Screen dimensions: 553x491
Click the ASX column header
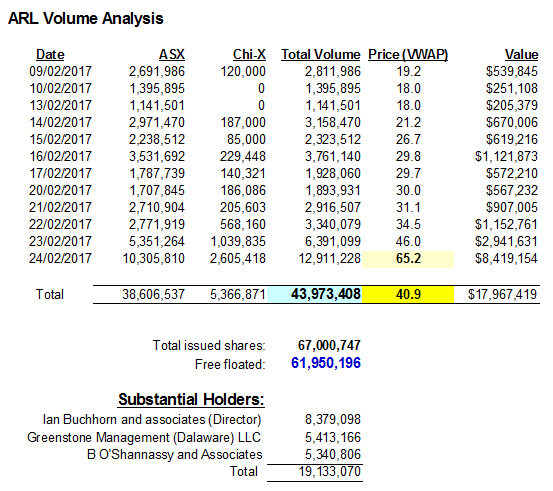[172, 55]
